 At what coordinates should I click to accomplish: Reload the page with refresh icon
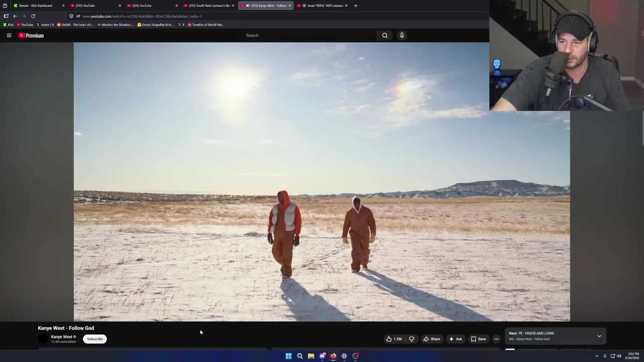point(33,16)
